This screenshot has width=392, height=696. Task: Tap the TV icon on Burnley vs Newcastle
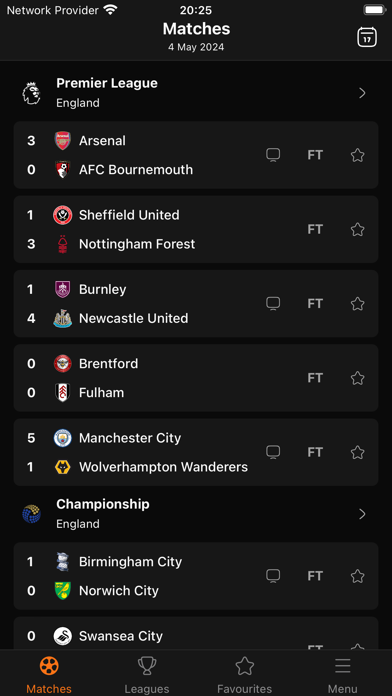[x=273, y=304]
